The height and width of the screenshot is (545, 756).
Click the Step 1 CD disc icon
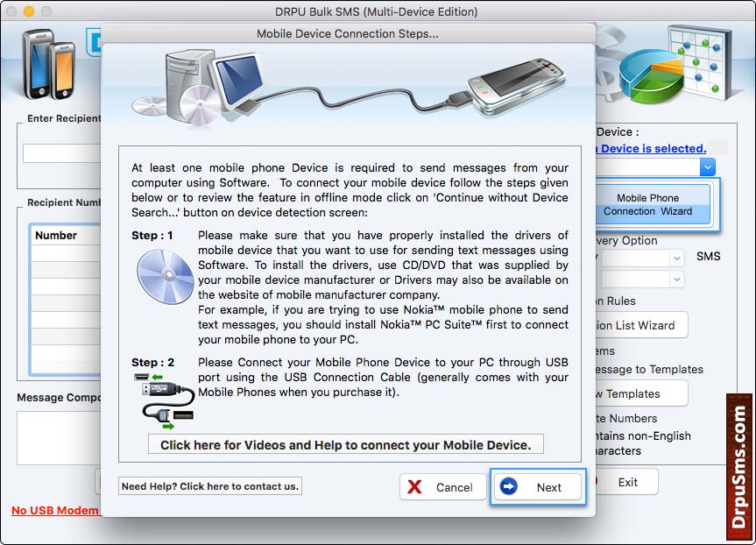(x=166, y=277)
